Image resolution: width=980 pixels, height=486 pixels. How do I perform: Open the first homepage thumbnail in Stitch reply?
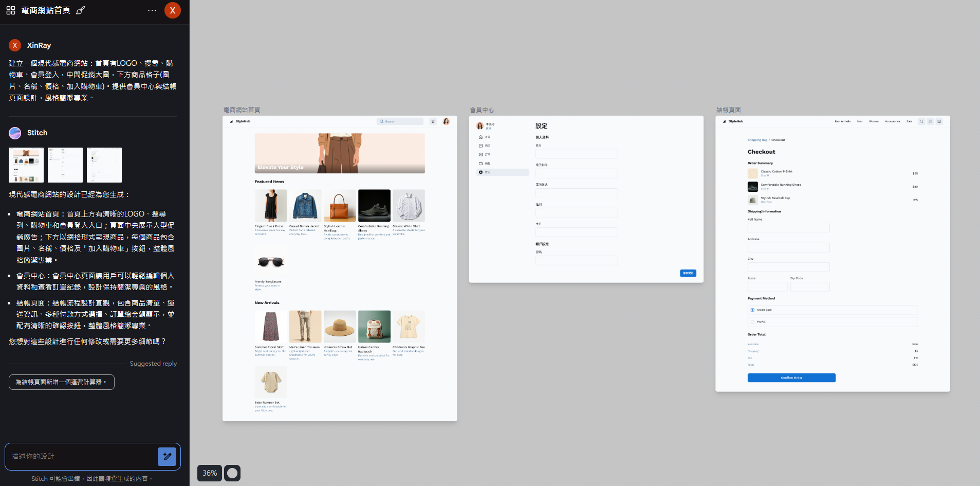point(26,165)
